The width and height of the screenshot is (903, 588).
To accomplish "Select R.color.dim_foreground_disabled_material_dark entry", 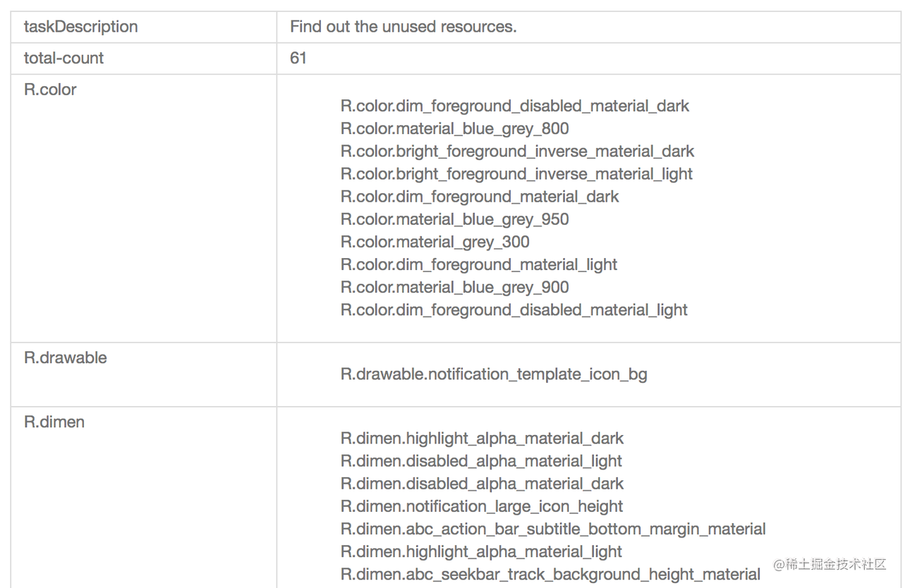I will (x=515, y=106).
